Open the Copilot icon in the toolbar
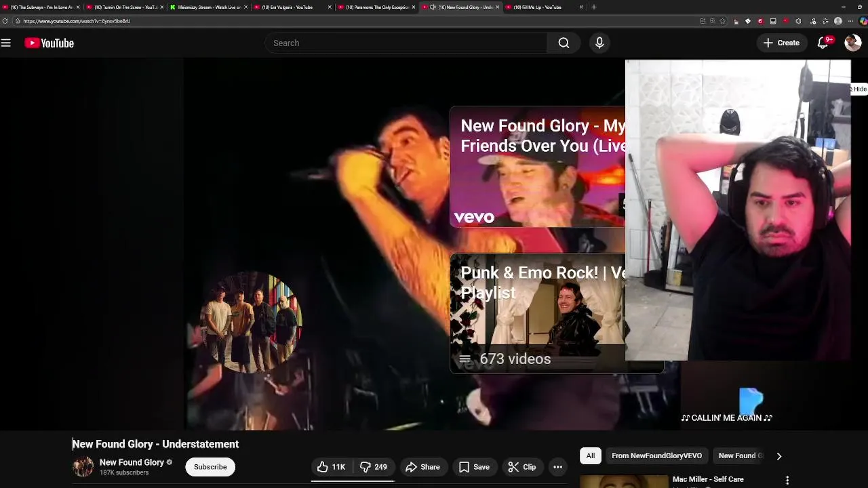 863,21
